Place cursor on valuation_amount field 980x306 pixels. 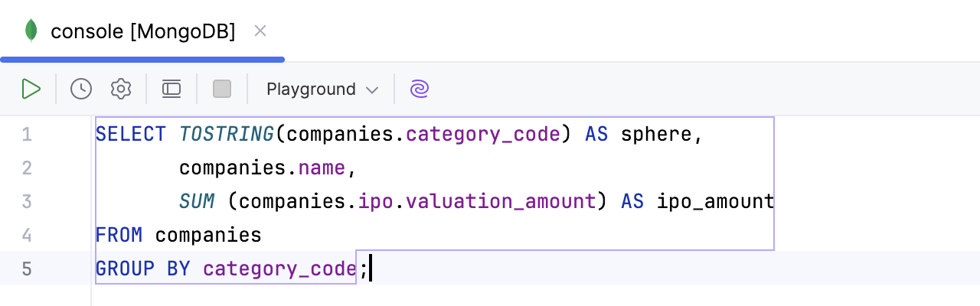(501, 202)
